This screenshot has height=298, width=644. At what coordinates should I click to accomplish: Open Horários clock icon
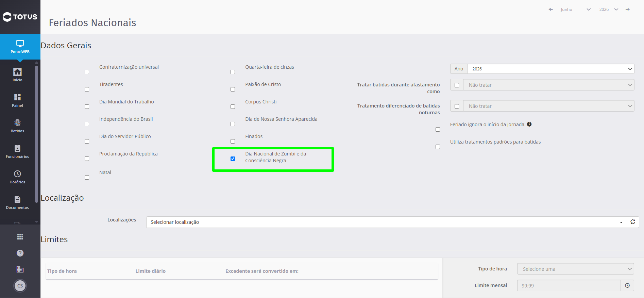[x=17, y=177]
